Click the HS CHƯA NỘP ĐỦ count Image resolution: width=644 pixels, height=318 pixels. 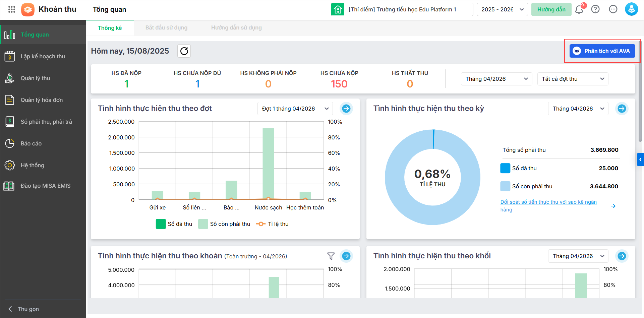point(197,84)
